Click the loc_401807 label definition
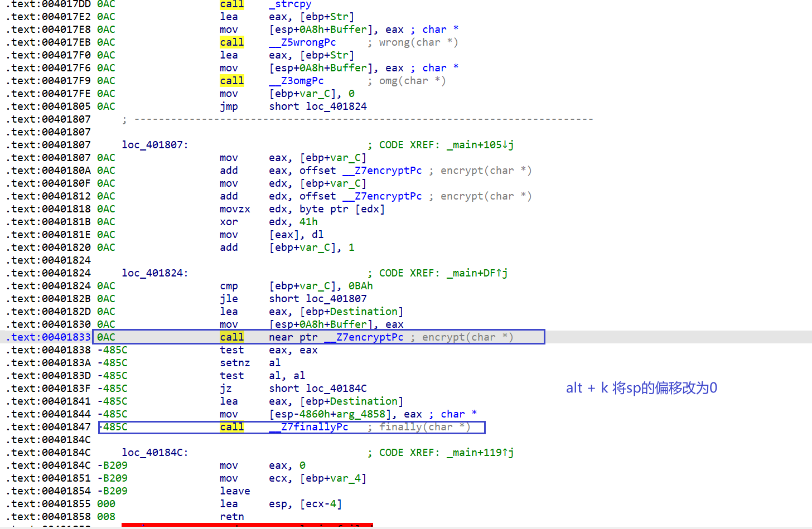812x529 pixels. (x=154, y=145)
